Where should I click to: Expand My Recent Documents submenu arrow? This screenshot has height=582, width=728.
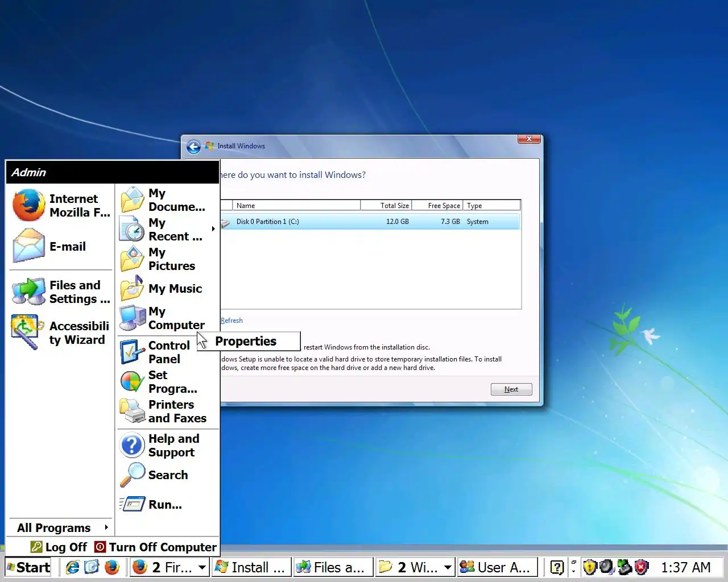point(213,229)
